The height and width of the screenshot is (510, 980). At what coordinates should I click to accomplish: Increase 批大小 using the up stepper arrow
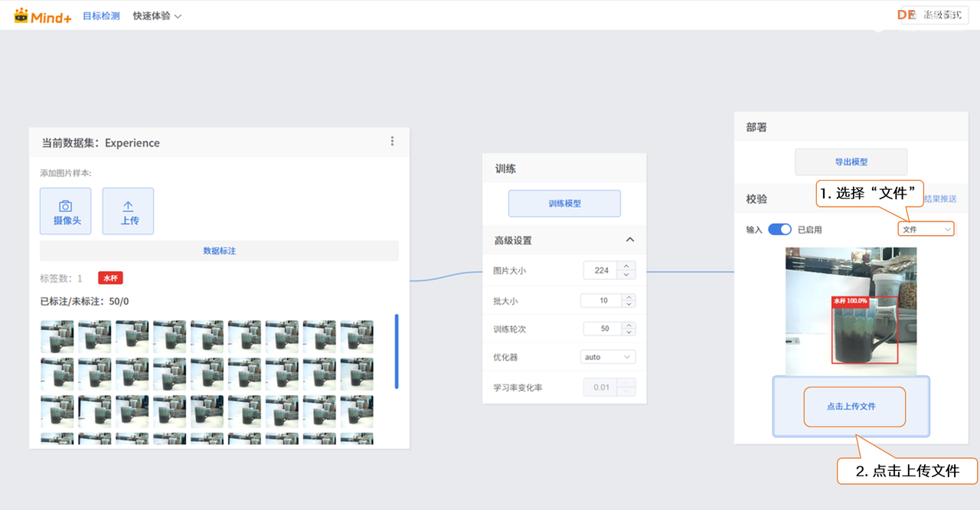coord(629,297)
